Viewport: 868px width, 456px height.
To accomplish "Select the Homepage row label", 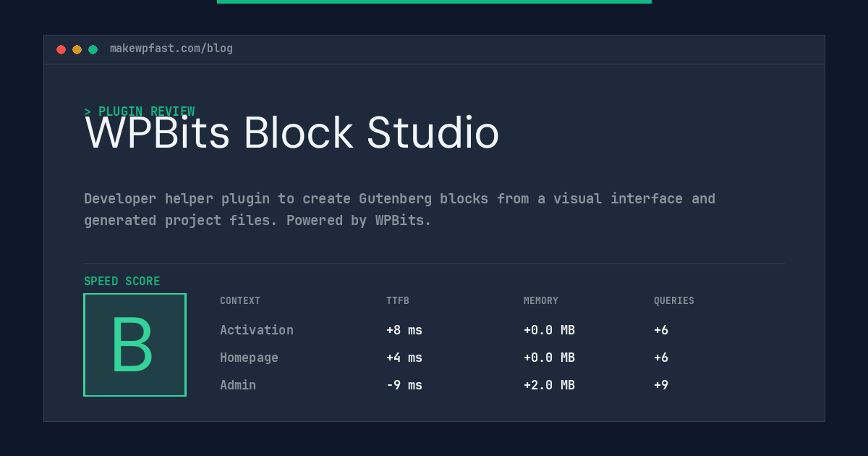I will (x=249, y=358).
